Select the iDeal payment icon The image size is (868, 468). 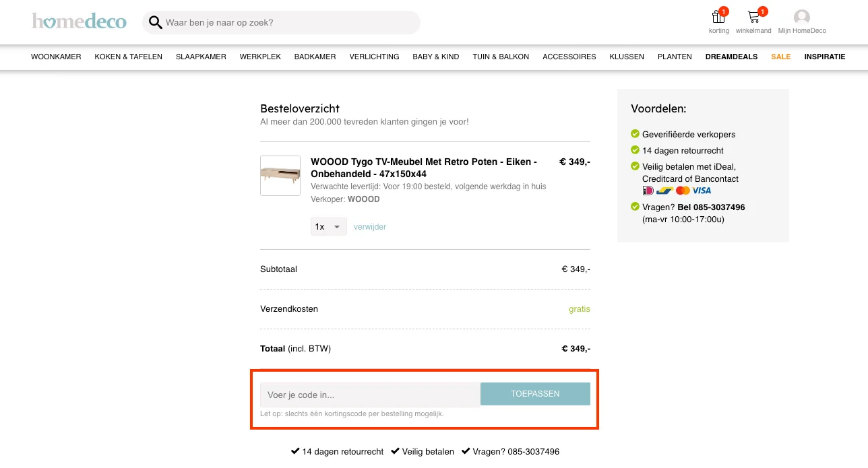click(648, 191)
